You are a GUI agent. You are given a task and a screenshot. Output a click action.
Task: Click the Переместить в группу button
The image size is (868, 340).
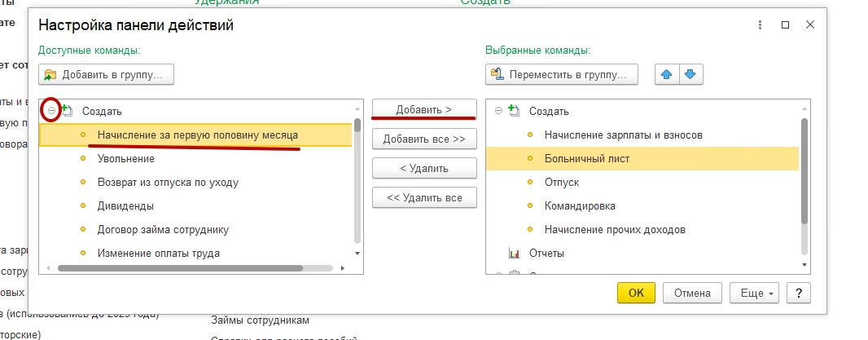point(561,74)
